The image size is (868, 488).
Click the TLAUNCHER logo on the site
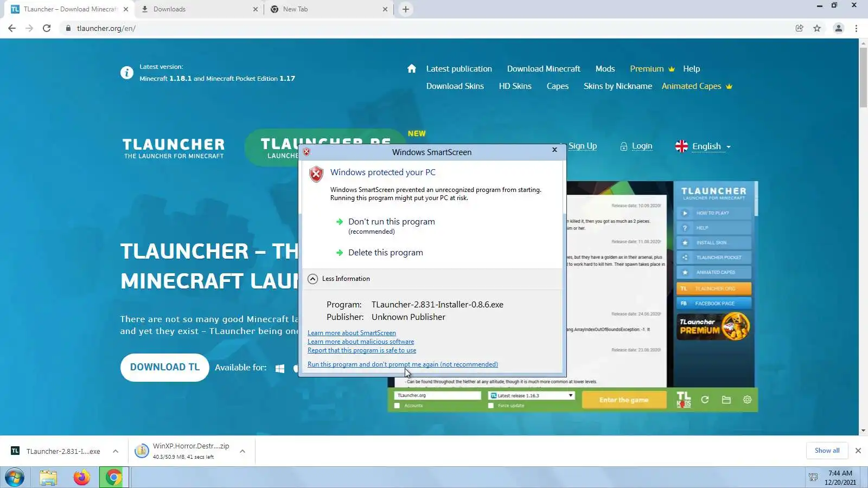[x=174, y=148]
